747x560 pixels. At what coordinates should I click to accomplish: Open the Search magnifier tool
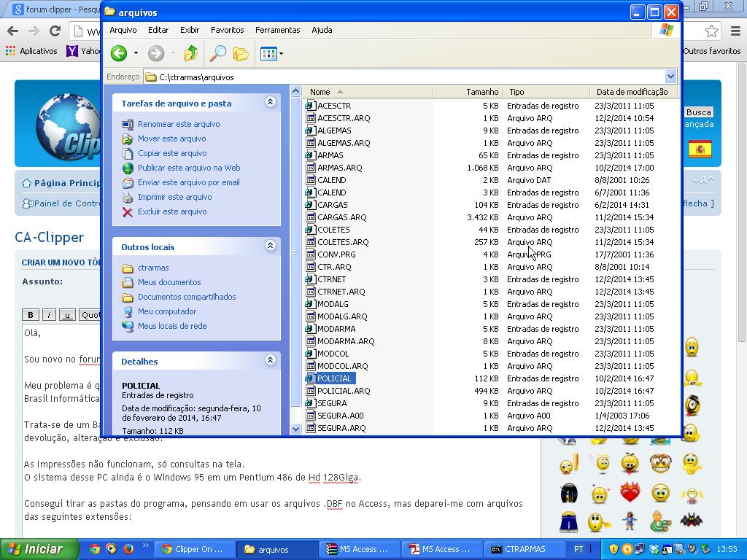tap(217, 53)
